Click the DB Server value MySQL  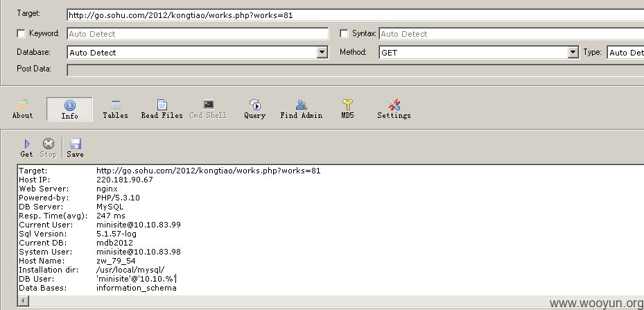pyautogui.click(x=110, y=207)
